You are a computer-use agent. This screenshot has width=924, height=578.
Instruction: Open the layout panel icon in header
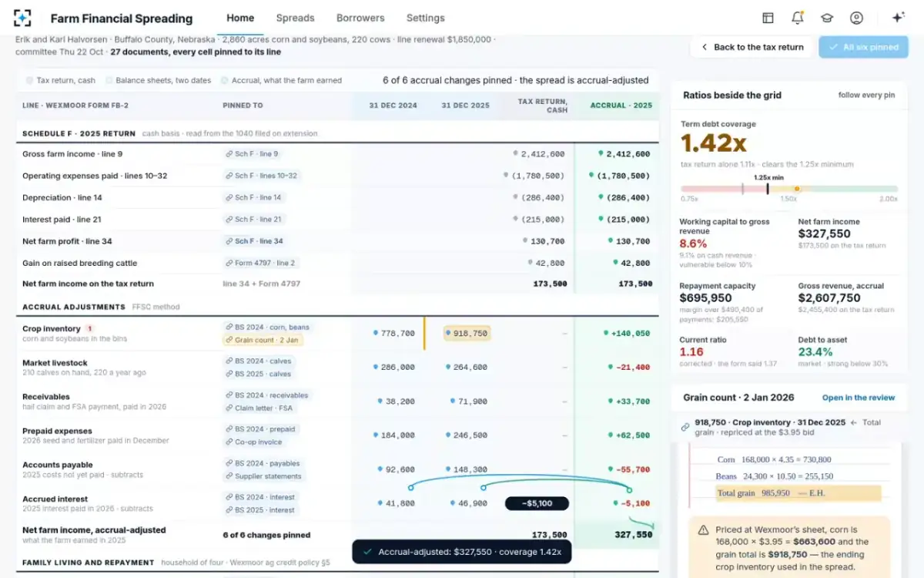point(768,18)
